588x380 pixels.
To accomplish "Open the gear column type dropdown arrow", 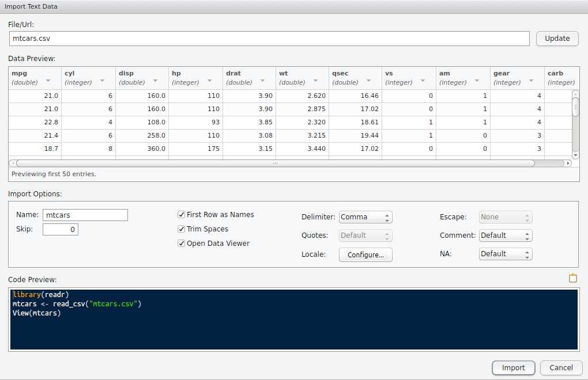I will 531,81.
